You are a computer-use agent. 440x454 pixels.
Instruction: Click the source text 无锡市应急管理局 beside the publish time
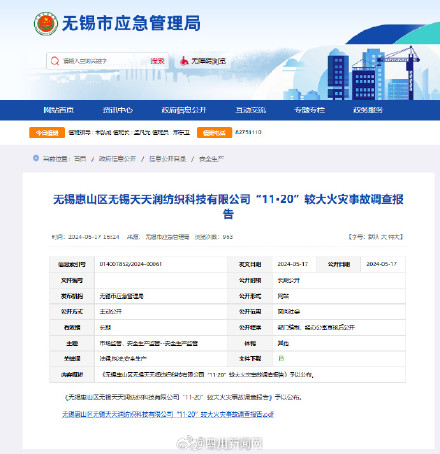(167, 237)
